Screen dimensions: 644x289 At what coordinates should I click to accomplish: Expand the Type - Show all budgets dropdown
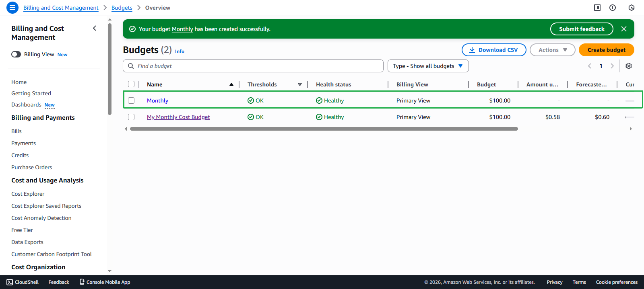pyautogui.click(x=428, y=66)
